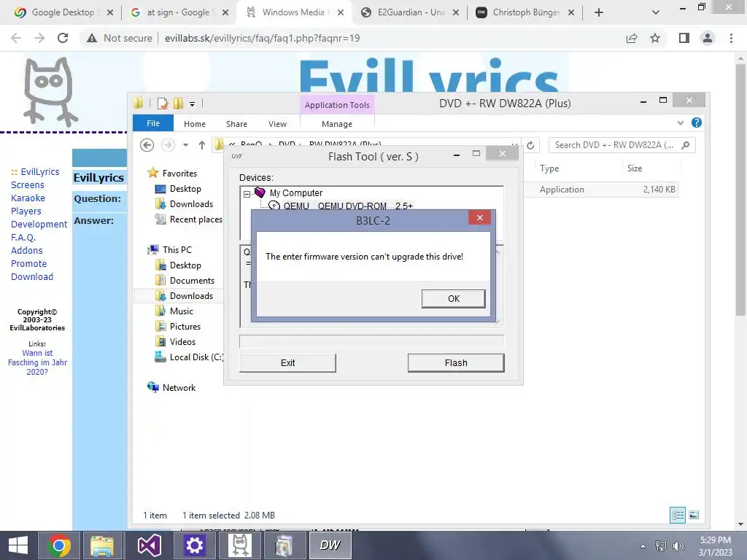The height and width of the screenshot is (560, 747).
Task: Select Local Disk (C:) in navigation pane
Action: (x=196, y=357)
